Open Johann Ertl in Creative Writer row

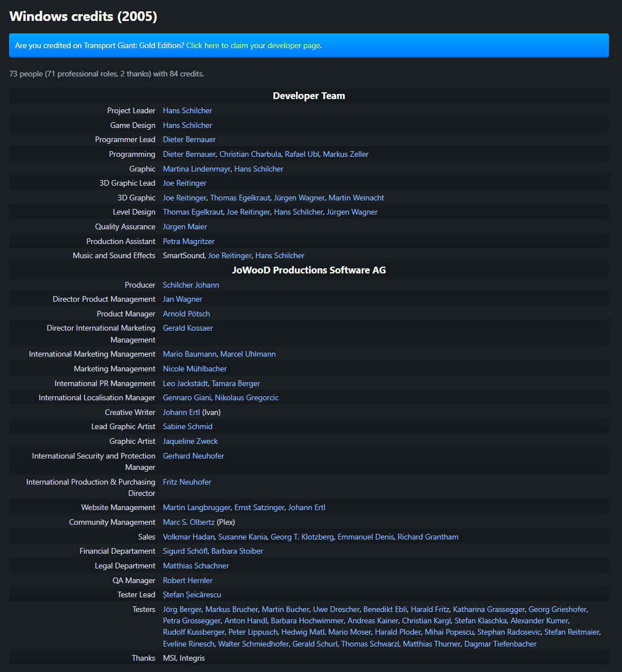tap(181, 412)
